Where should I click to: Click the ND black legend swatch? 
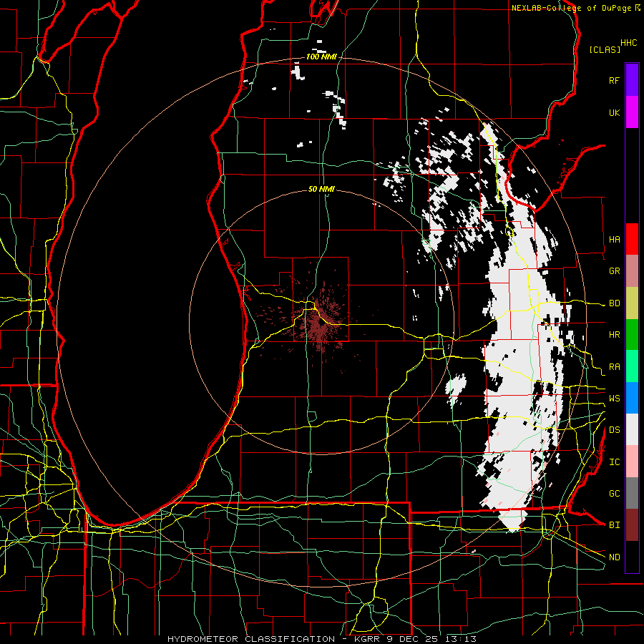click(x=632, y=557)
